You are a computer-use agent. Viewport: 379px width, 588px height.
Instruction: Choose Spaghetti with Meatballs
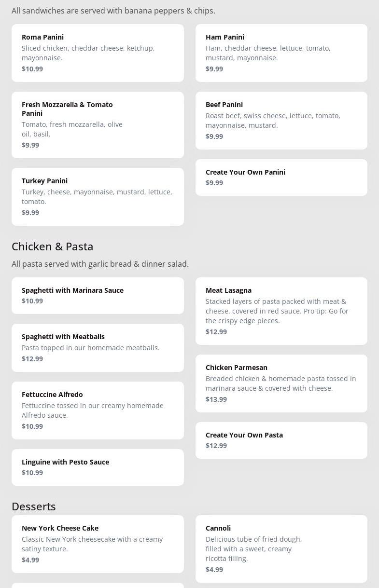click(98, 347)
